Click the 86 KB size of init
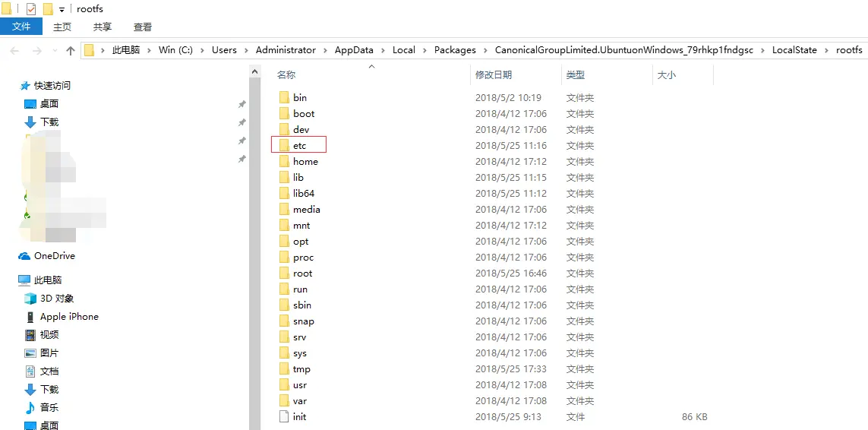Image resolution: width=868 pixels, height=430 pixels. click(x=695, y=416)
